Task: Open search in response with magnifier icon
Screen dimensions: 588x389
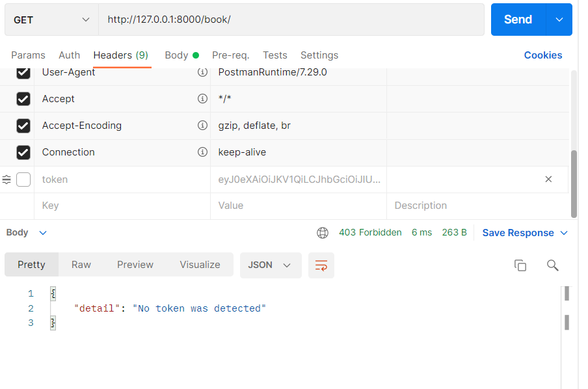Action: click(x=552, y=265)
